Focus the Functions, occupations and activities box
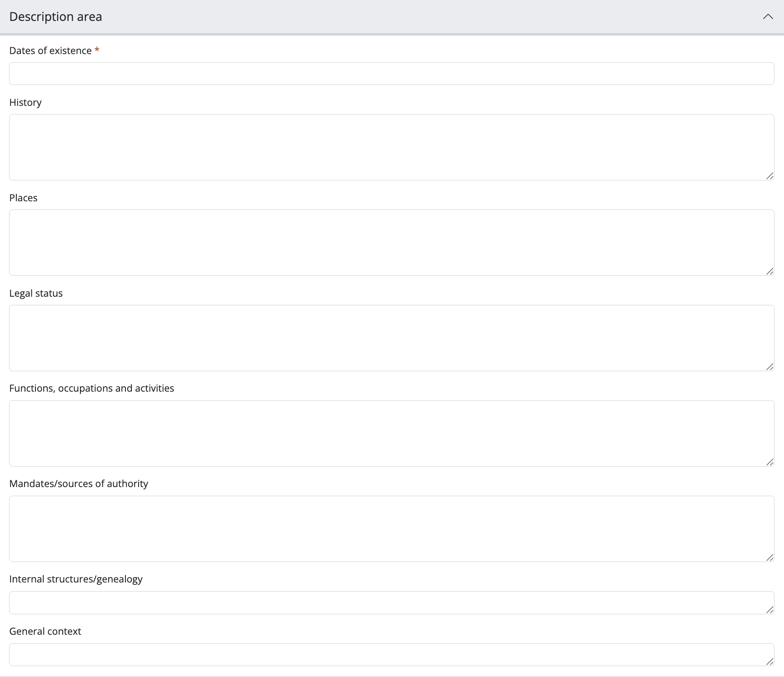This screenshot has width=784, height=677. [x=391, y=433]
